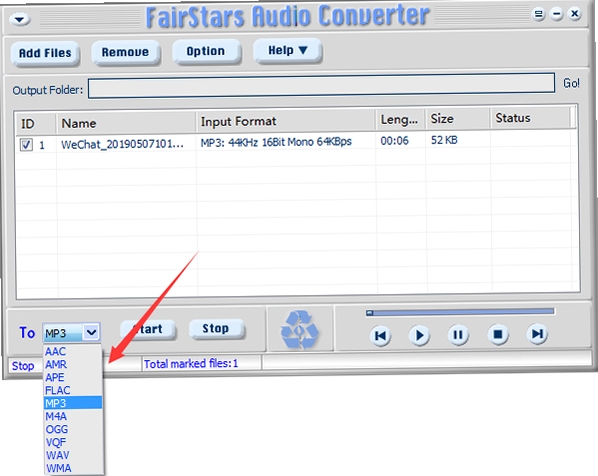The image size is (598, 476).
Task: Expand the Help menu button
Action: (x=288, y=51)
